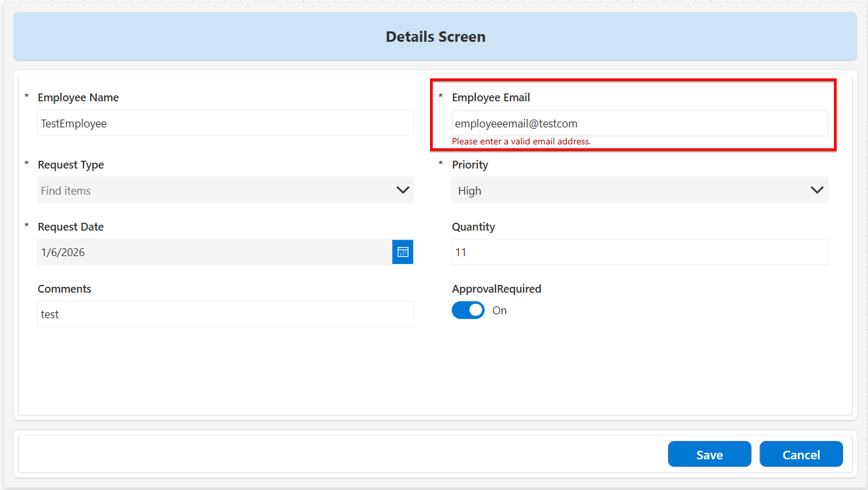
Task: Click the 'ApprovalRequired' field label
Action: click(496, 289)
